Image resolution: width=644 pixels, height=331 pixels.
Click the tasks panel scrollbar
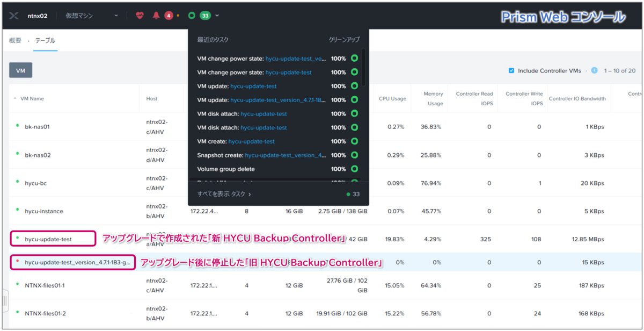(364, 67)
